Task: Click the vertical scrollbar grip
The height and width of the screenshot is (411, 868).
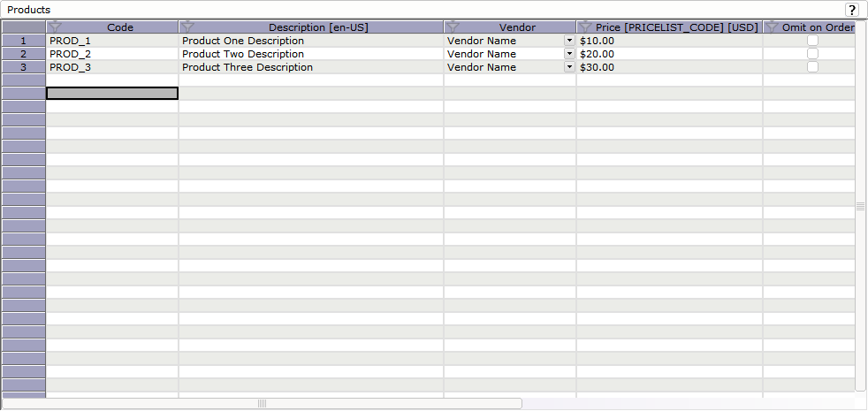Action: (x=860, y=206)
